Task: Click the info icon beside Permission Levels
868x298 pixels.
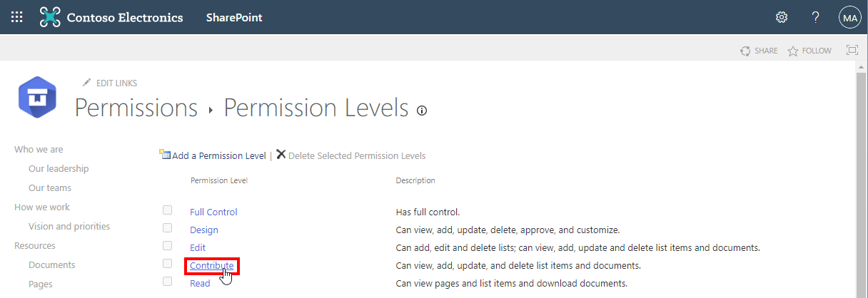Action: [x=422, y=111]
